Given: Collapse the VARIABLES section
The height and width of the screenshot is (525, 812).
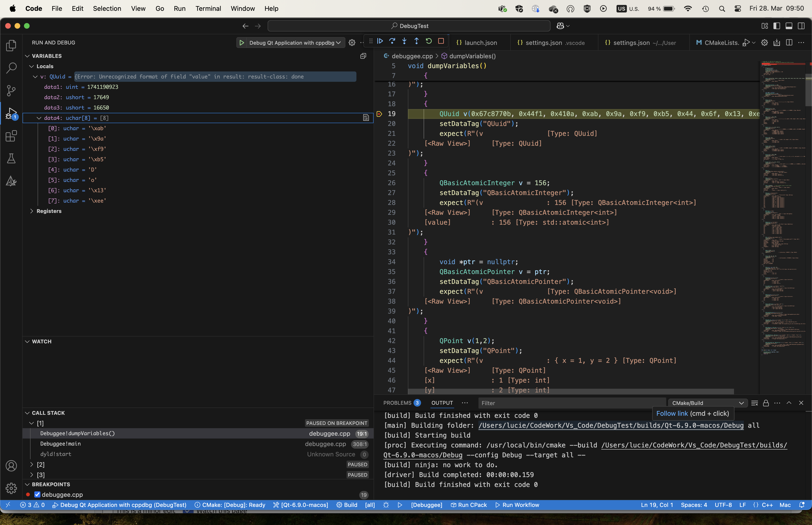Looking at the screenshot, I should [x=27, y=56].
